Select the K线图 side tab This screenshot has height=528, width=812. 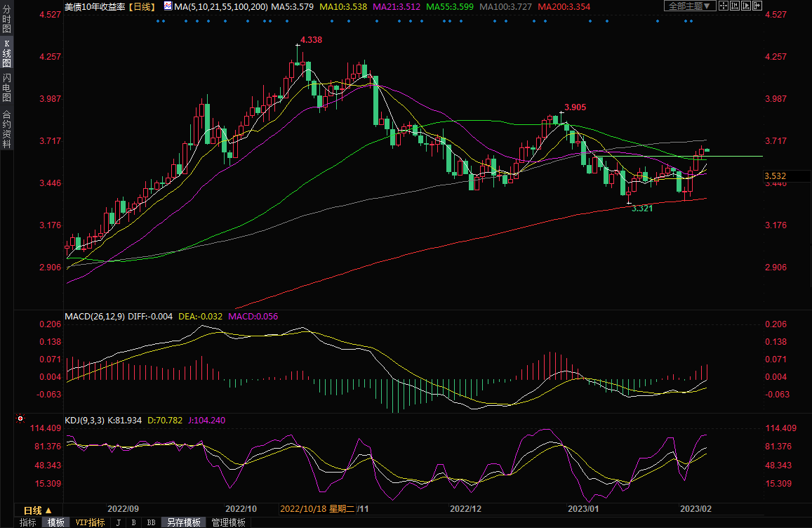click(6, 53)
